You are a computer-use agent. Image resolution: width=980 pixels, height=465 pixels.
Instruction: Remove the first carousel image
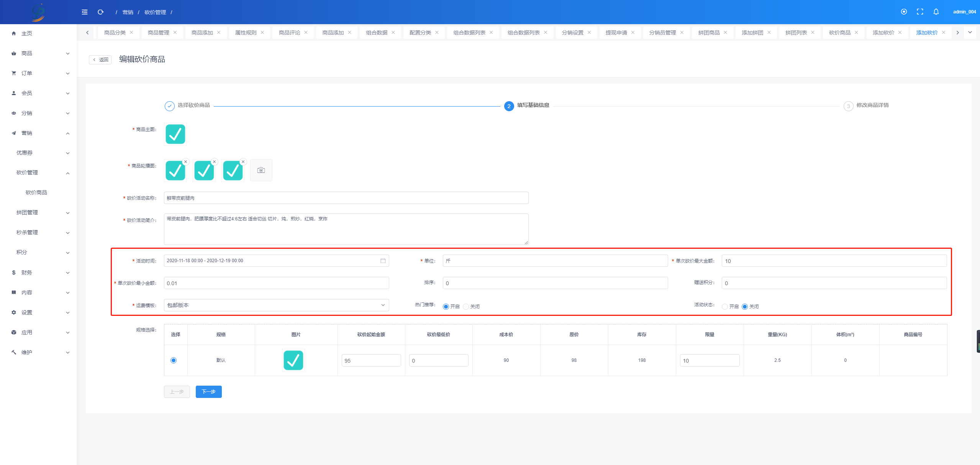click(x=185, y=162)
